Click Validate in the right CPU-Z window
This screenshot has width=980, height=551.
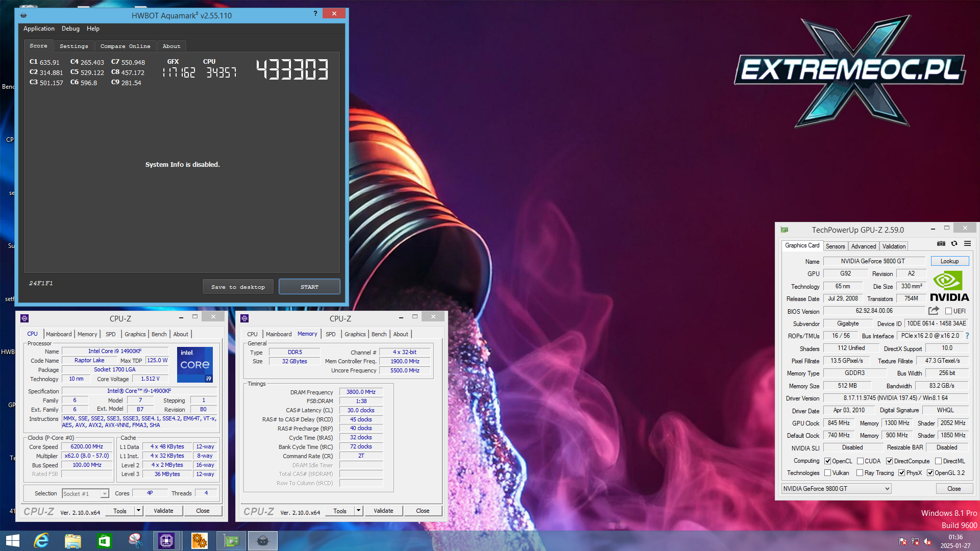pos(383,511)
